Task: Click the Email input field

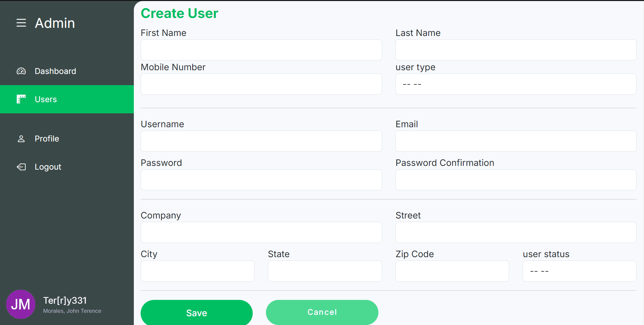Action: [x=516, y=141]
